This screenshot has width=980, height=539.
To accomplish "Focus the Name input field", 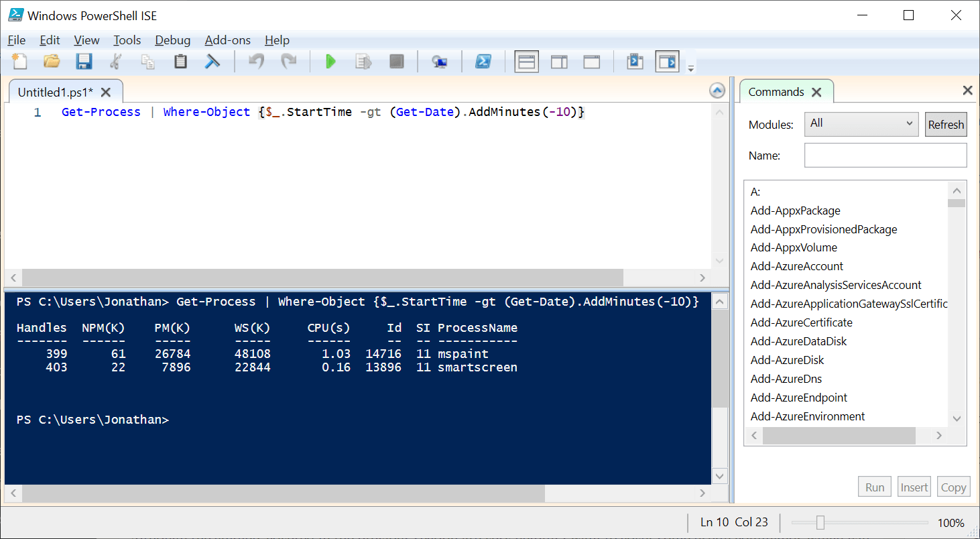I will (885, 156).
